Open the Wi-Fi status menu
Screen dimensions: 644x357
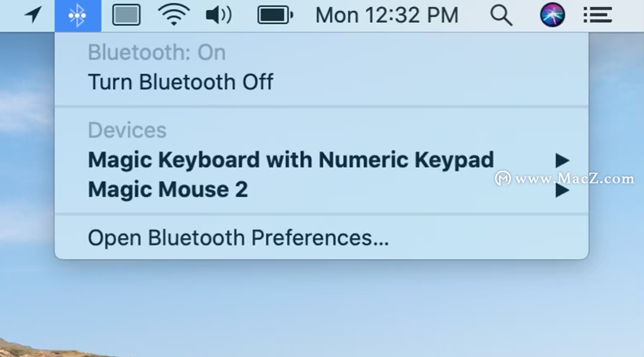coord(174,15)
